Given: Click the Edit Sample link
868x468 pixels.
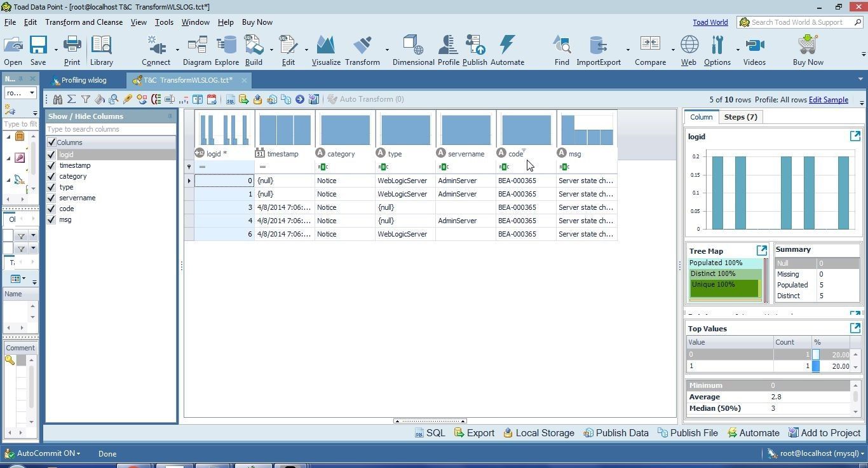Looking at the screenshot, I should (x=829, y=100).
